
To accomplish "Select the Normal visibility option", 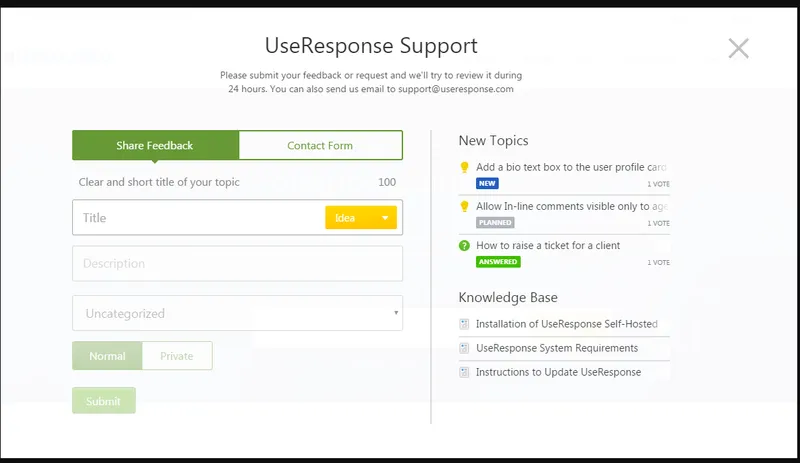I will 107,356.
